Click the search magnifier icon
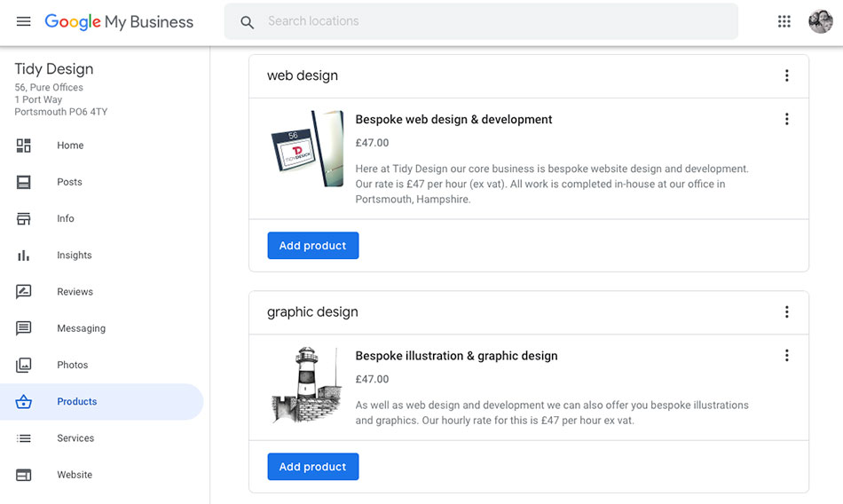This screenshot has width=843, height=504. pyautogui.click(x=247, y=22)
